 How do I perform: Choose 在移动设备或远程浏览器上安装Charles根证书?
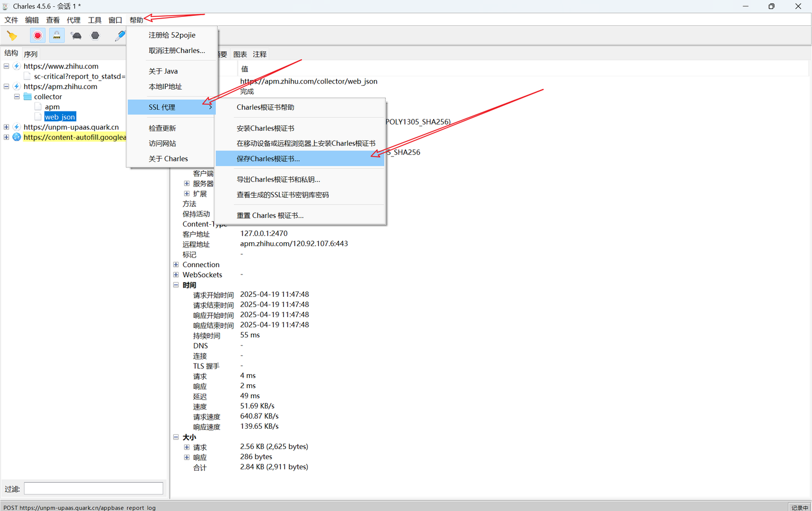(300, 143)
